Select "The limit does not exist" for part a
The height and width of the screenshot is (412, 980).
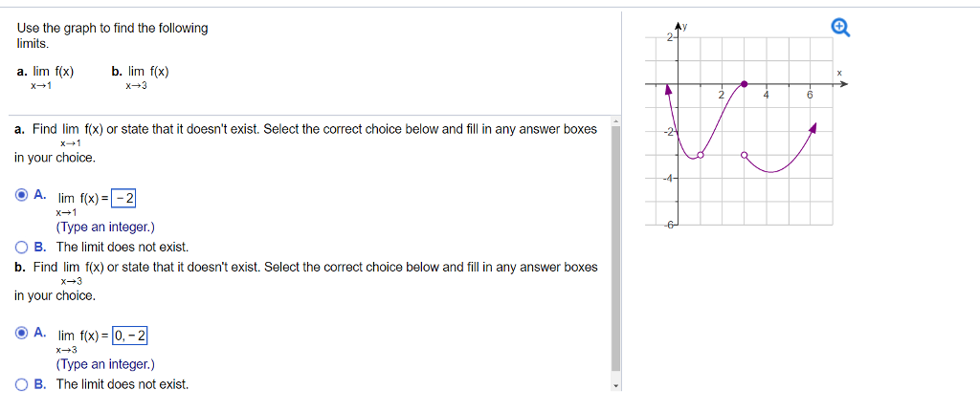click(x=22, y=248)
